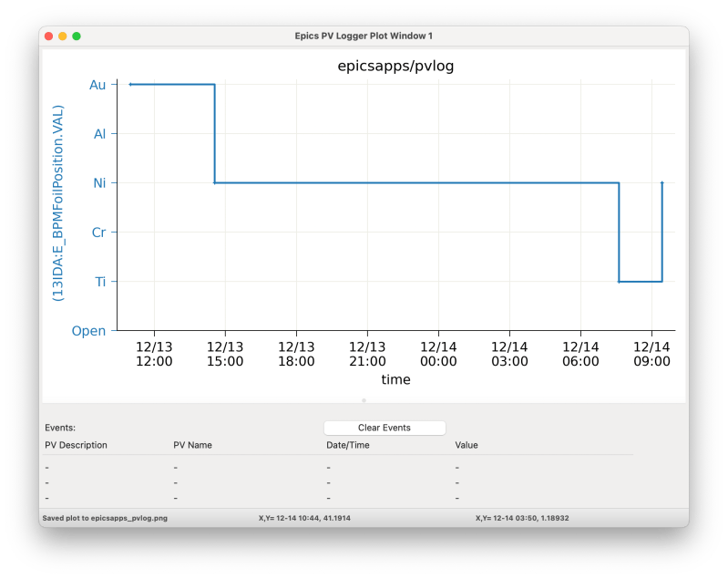Minimize the plot window with yellow button
This screenshot has height=579, width=728.
pos(63,36)
